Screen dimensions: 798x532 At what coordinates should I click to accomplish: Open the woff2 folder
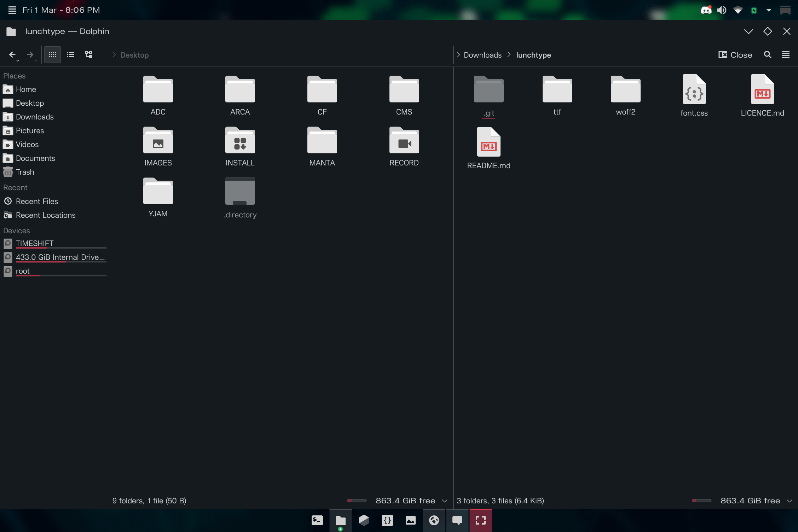point(626,96)
